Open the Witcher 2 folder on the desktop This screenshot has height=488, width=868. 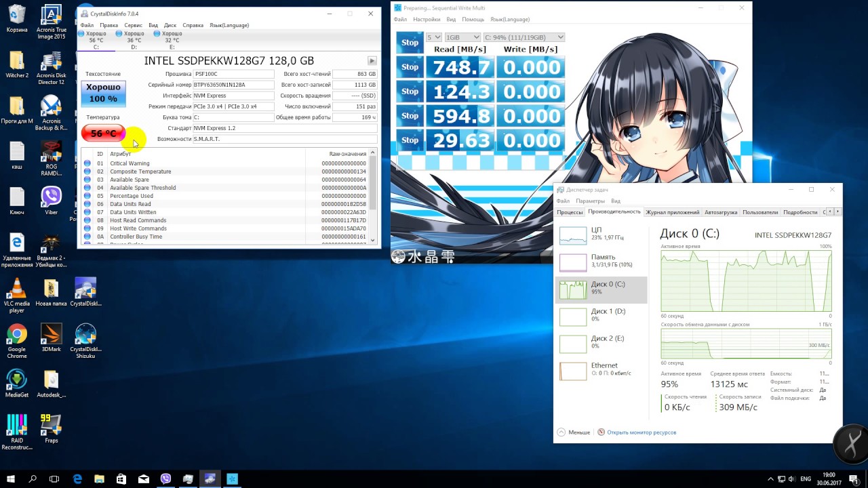pyautogui.click(x=17, y=64)
